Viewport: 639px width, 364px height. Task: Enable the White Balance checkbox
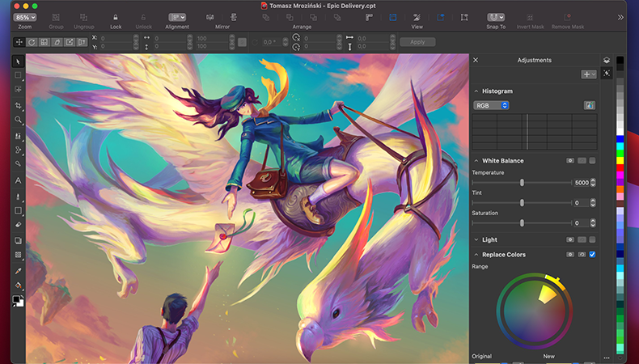(x=592, y=161)
